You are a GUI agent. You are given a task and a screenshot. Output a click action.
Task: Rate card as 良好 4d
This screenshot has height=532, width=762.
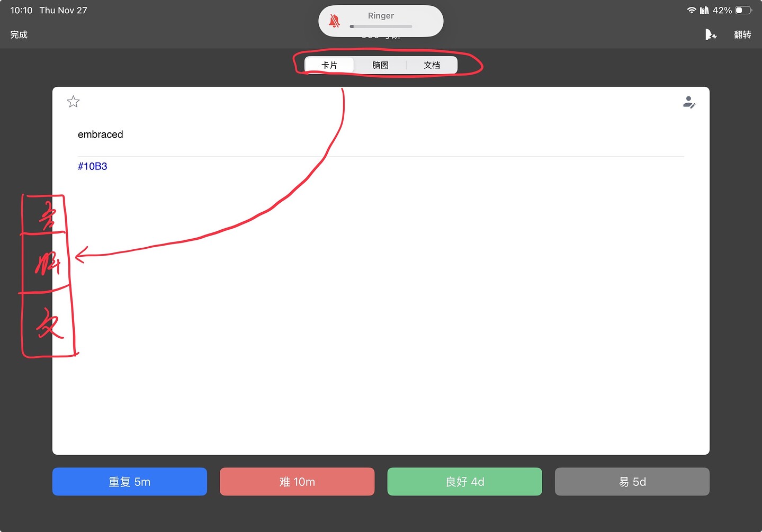464,482
